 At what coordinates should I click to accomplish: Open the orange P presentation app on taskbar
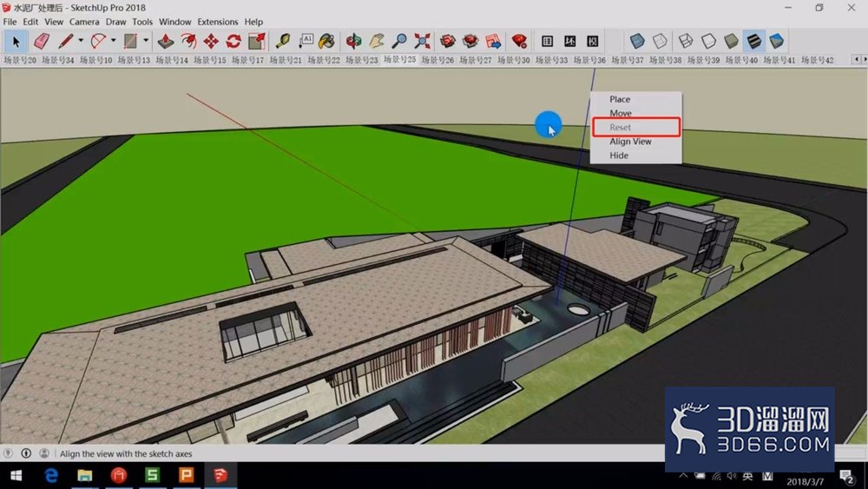tap(186, 475)
